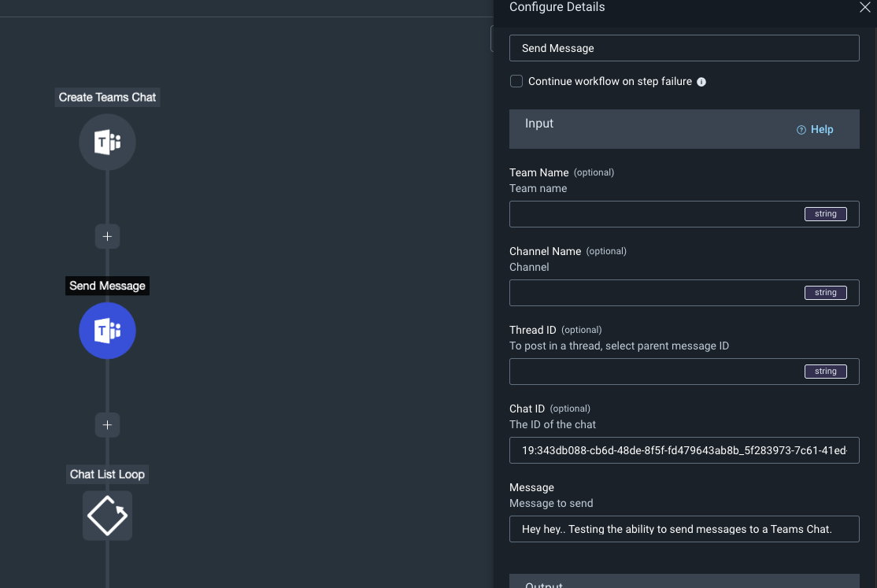
Task: Click the Message to send field
Action: pyautogui.click(x=683, y=529)
